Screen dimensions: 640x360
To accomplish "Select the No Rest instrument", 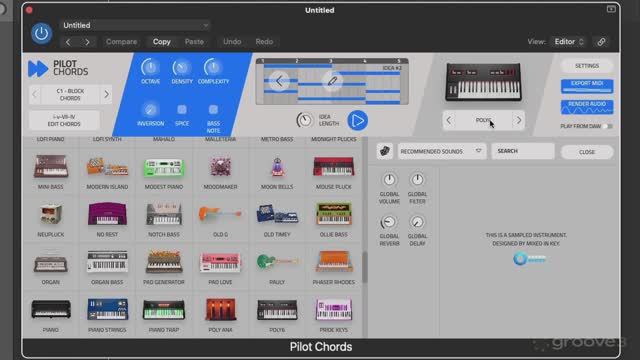I will [107, 219].
